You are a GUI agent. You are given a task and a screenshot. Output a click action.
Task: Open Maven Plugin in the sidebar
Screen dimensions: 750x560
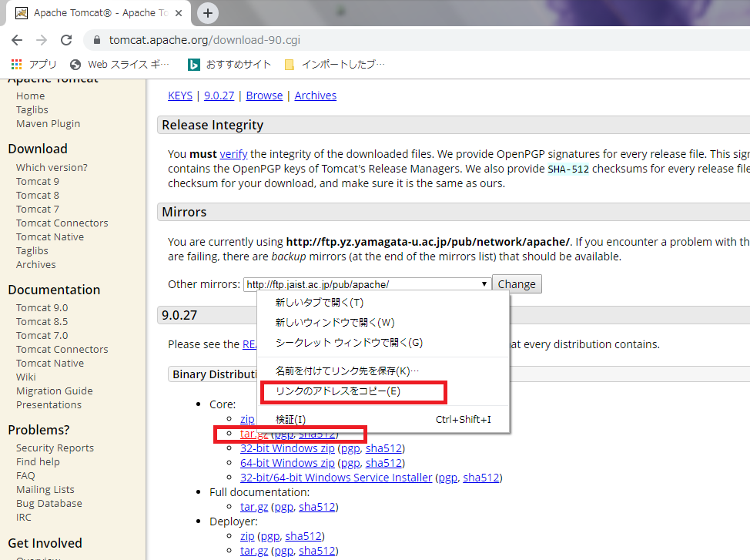(49, 124)
